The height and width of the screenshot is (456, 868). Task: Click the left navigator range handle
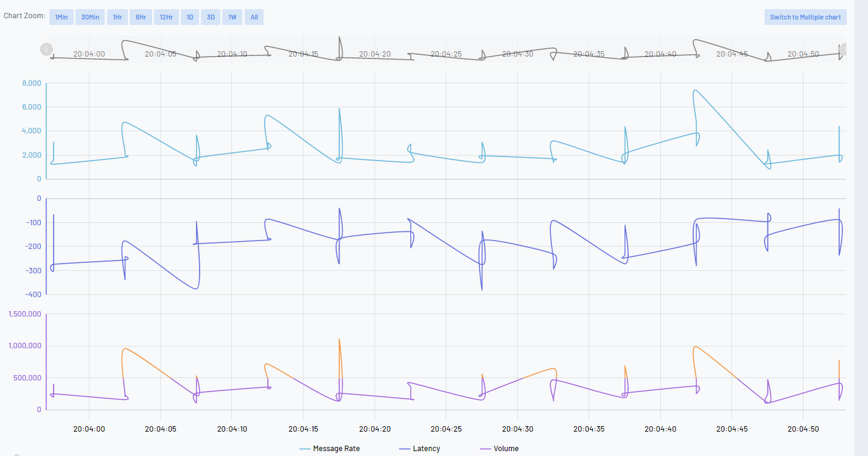tap(46, 49)
